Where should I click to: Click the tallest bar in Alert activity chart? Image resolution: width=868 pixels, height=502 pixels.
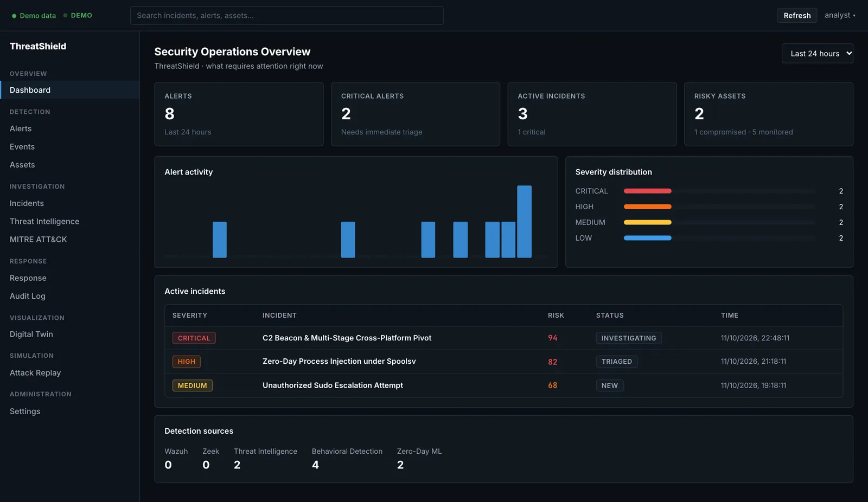click(x=524, y=222)
